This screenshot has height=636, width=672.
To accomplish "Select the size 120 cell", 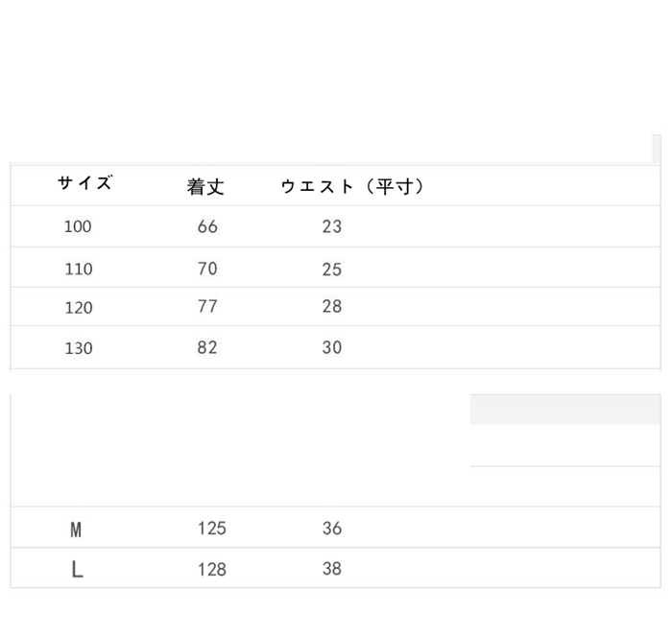I will pos(79,308).
